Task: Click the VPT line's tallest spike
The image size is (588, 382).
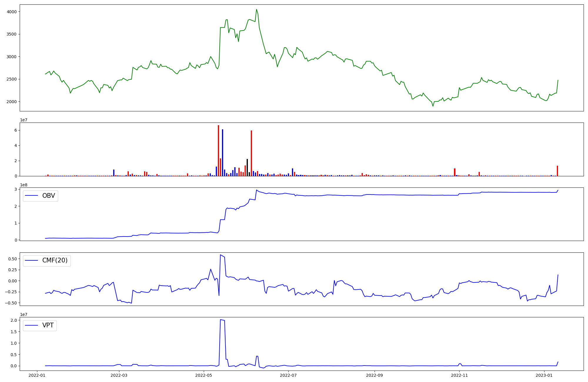Action: pyautogui.click(x=220, y=320)
